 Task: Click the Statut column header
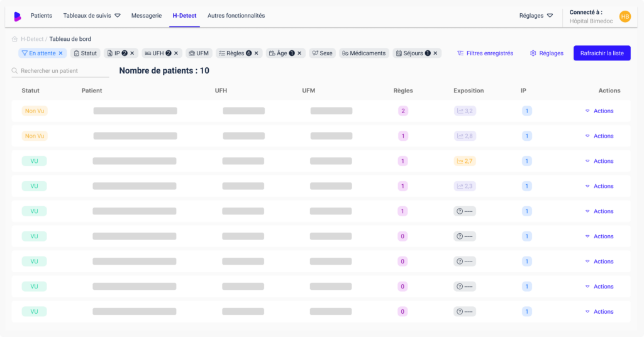[30, 91]
